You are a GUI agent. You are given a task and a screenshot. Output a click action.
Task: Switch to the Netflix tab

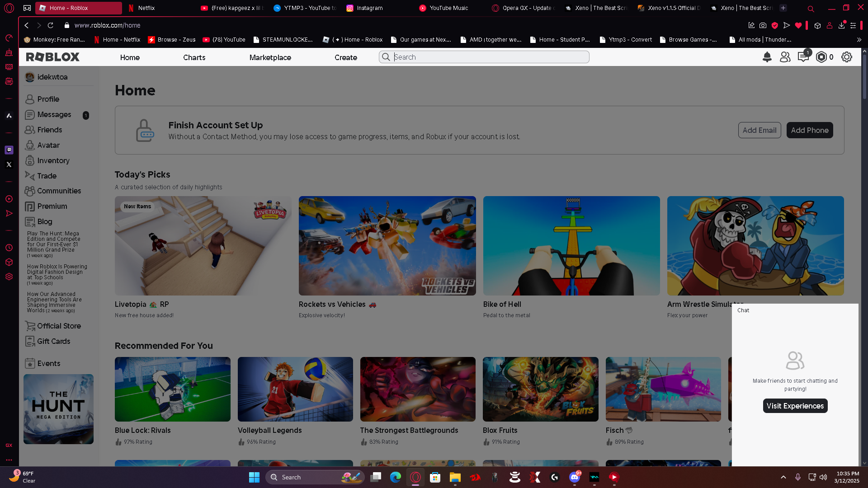point(158,8)
